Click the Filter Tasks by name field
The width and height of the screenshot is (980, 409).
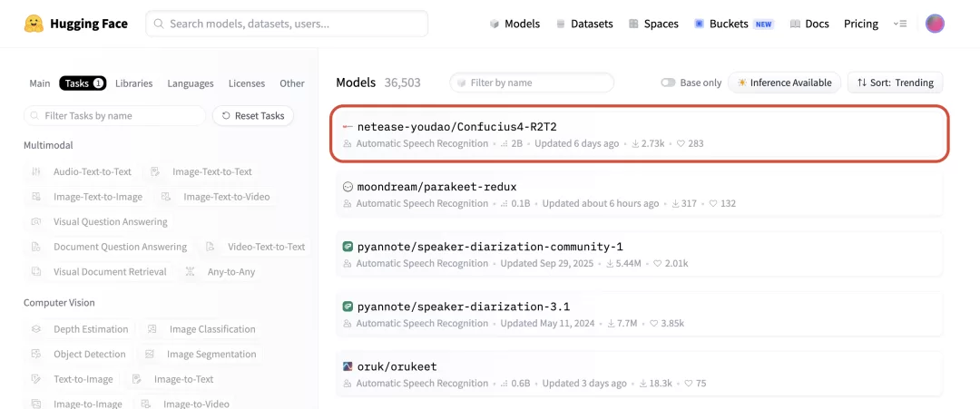115,115
